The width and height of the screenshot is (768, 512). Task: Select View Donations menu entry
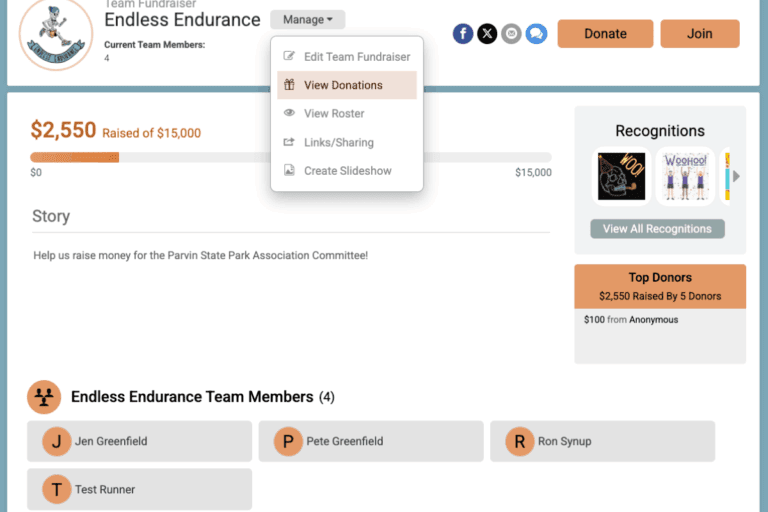(x=347, y=85)
